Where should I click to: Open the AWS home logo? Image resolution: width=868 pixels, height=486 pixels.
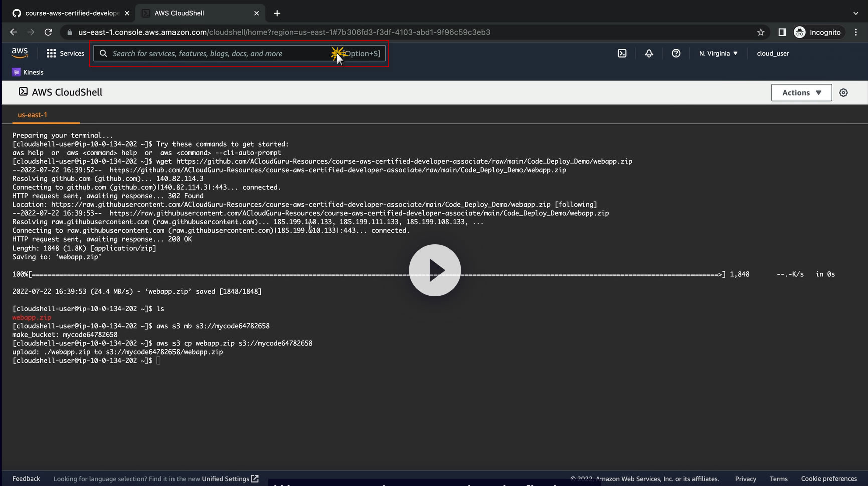tap(20, 53)
